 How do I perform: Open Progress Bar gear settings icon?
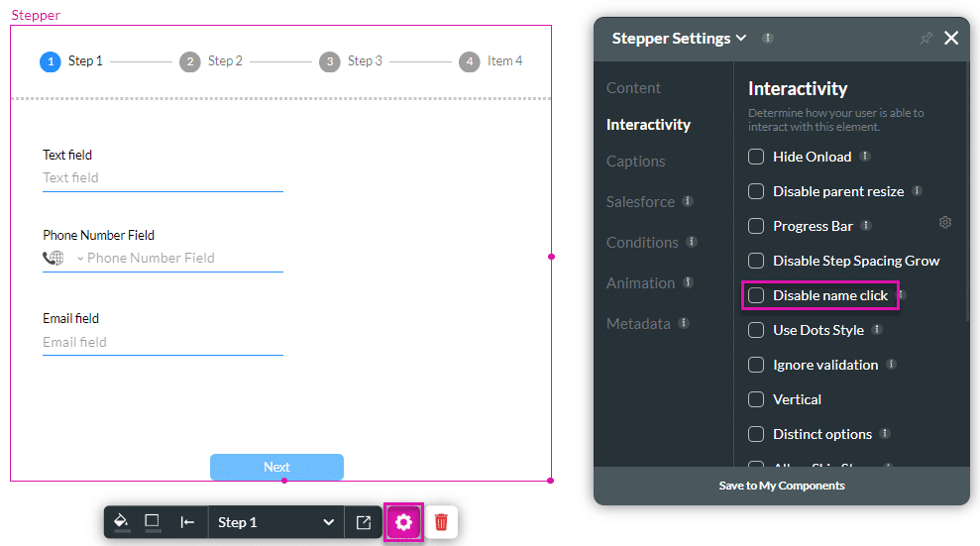[x=945, y=222]
